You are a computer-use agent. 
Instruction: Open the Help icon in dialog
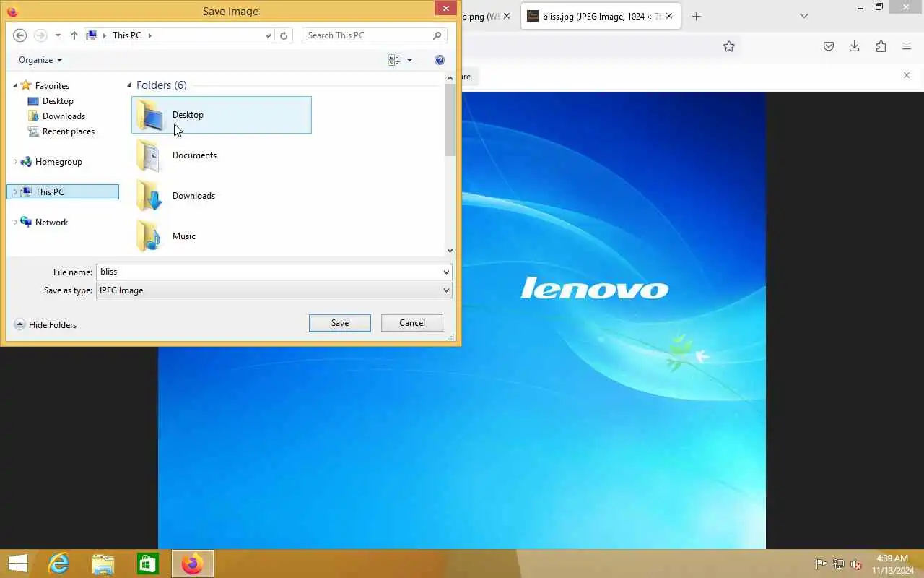[x=440, y=60]
